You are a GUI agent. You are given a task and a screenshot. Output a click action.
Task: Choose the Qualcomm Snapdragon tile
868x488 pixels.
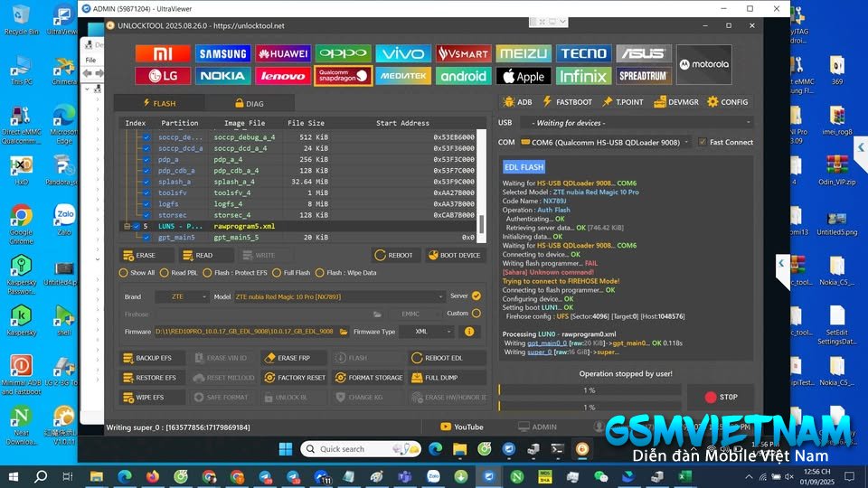click(x=344, y=76)
